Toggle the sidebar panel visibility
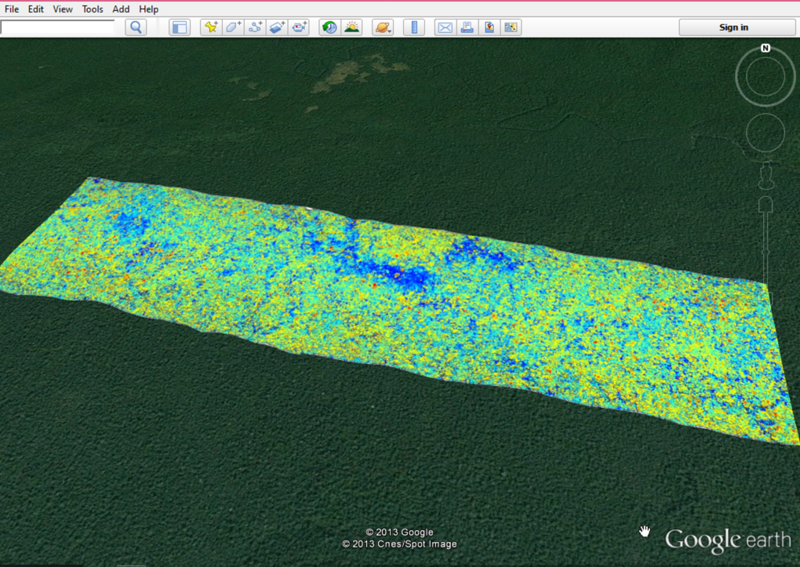The width and height of the screenshot is (800, 567). click(179, 27)
